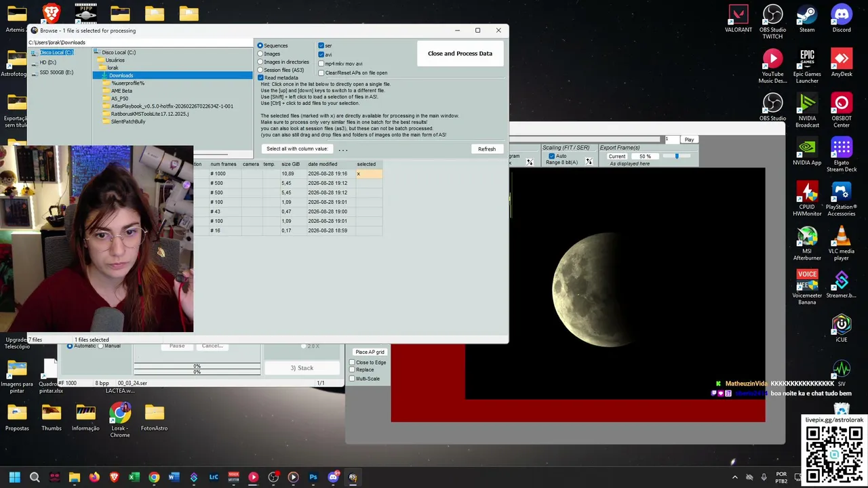Click Place AP grid button
Viewport: 868px width, 488px height.
[370, 352]
